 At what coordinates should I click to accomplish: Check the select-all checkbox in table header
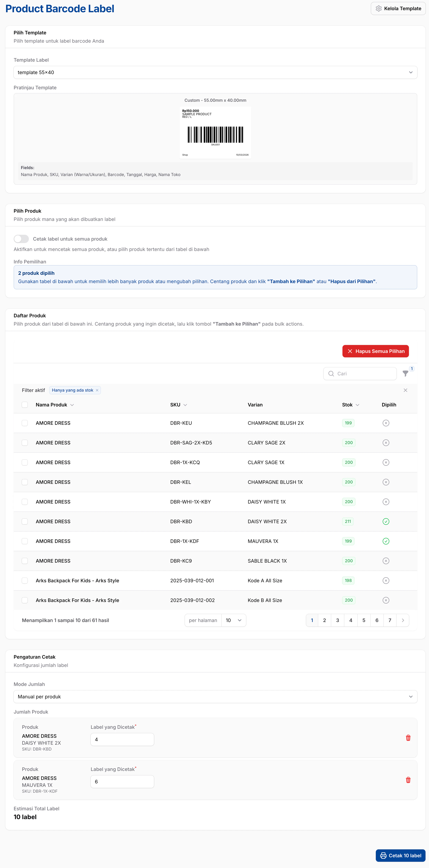pyautogui.click(x=25, y=405)
